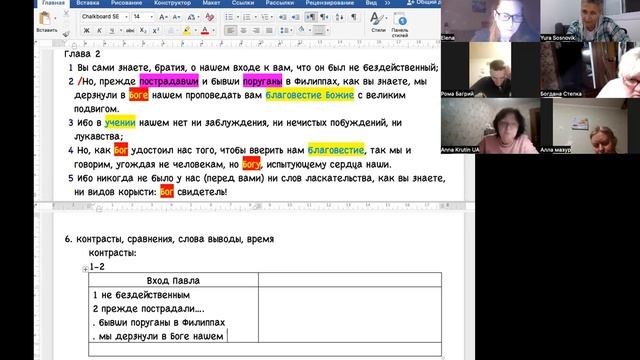This screenshot has height=360, width=640.
Task: Toggle bold with the Ж button
Action: 87,31
